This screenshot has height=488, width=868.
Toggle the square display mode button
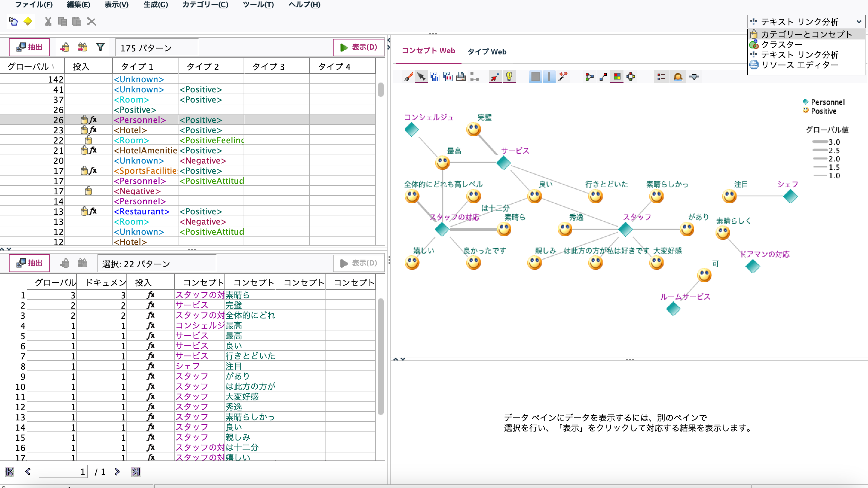[535, 77]
